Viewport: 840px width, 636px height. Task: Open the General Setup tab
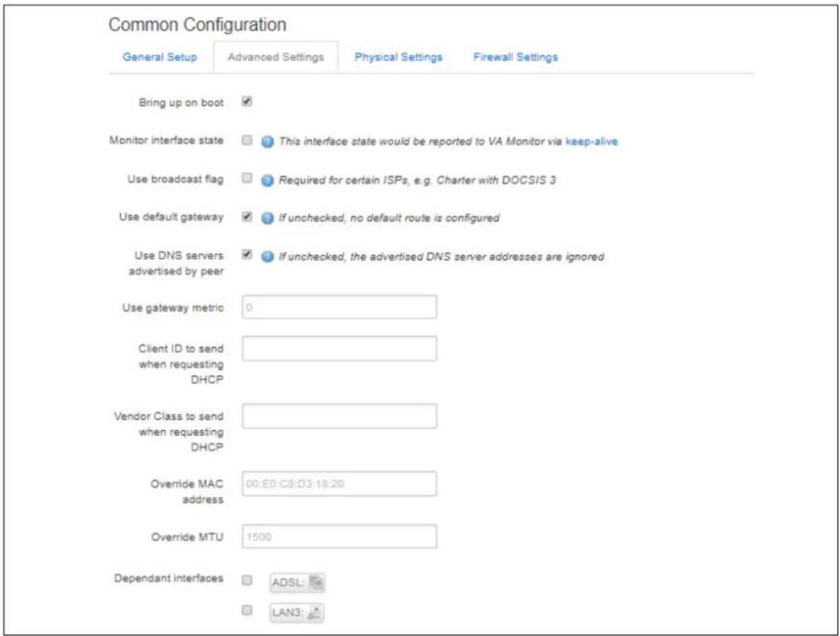(x=160, y=56)
